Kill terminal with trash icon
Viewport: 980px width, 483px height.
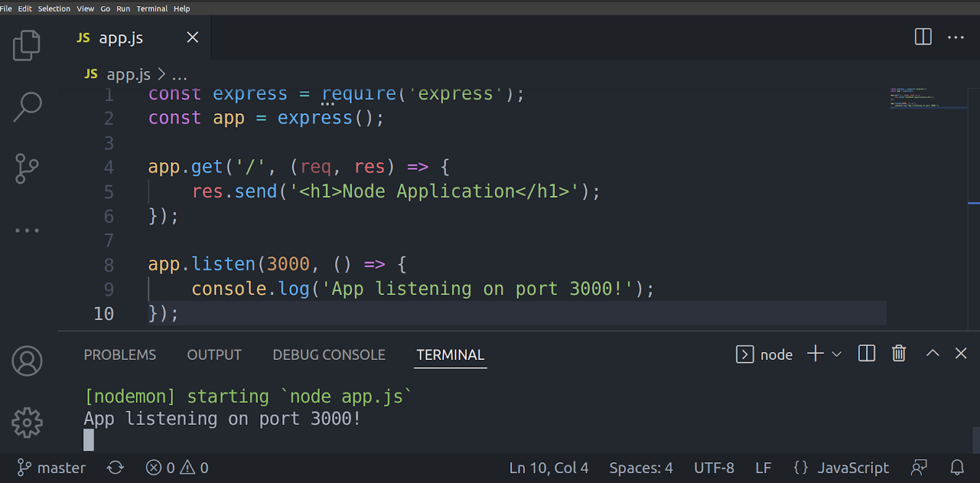pos(899,353)
